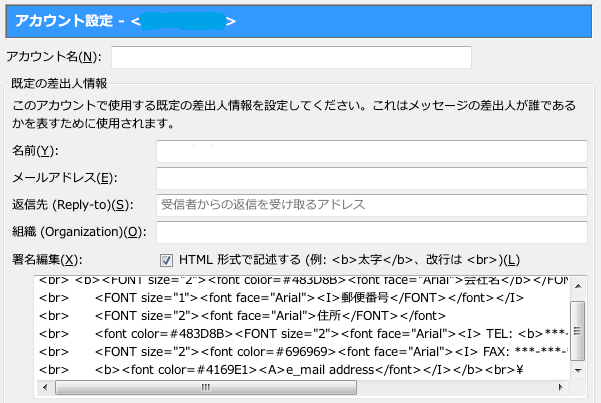Click the signature box horizontal scrollbar left arrow

[42, 388]
